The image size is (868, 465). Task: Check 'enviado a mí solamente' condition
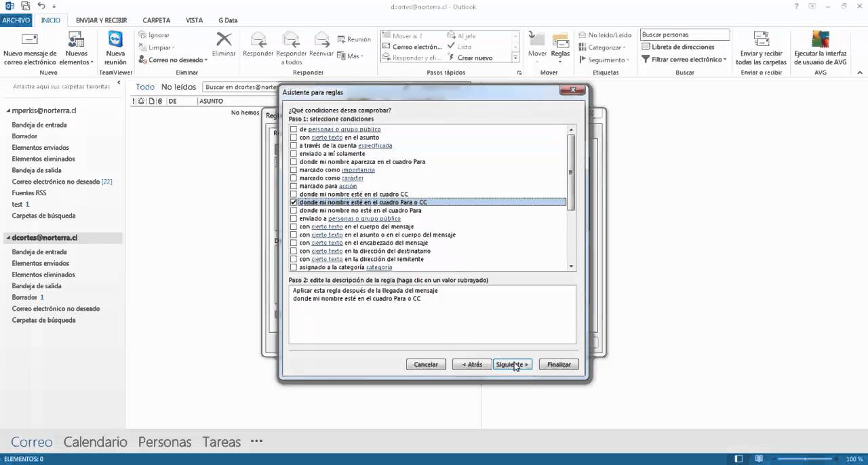pos(294,154)
